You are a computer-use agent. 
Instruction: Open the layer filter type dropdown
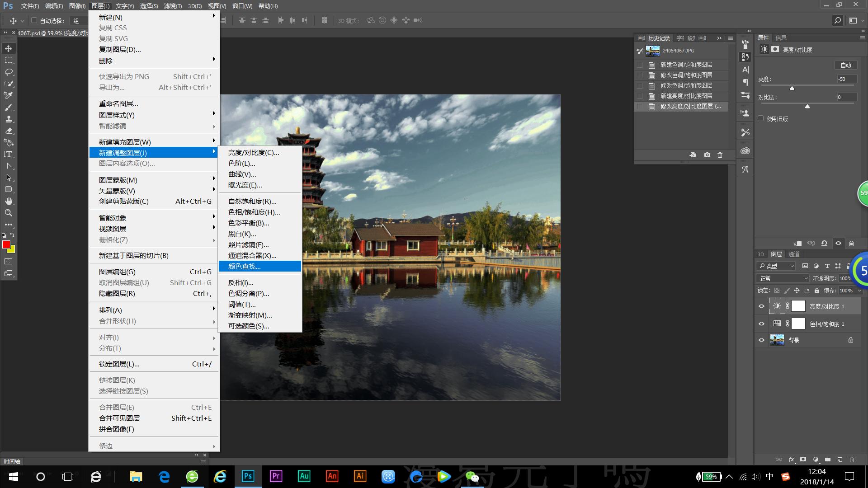click(x=776, y=266)
